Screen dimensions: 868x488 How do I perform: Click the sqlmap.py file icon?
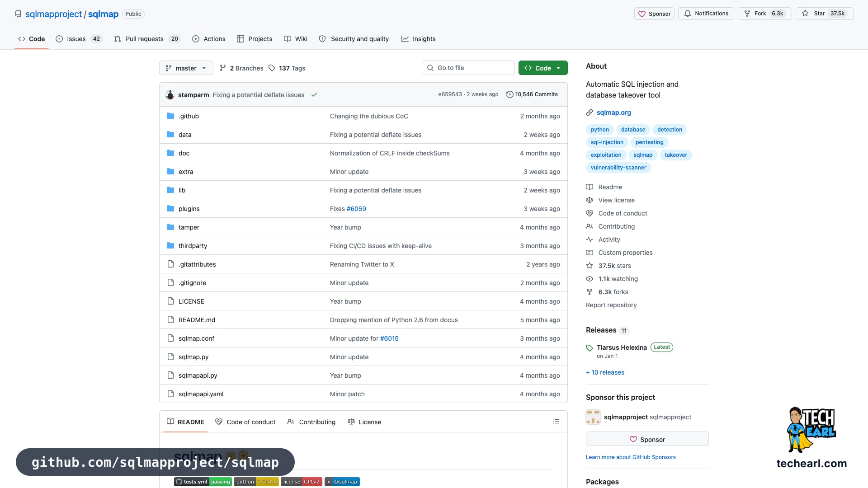(170, 357)
